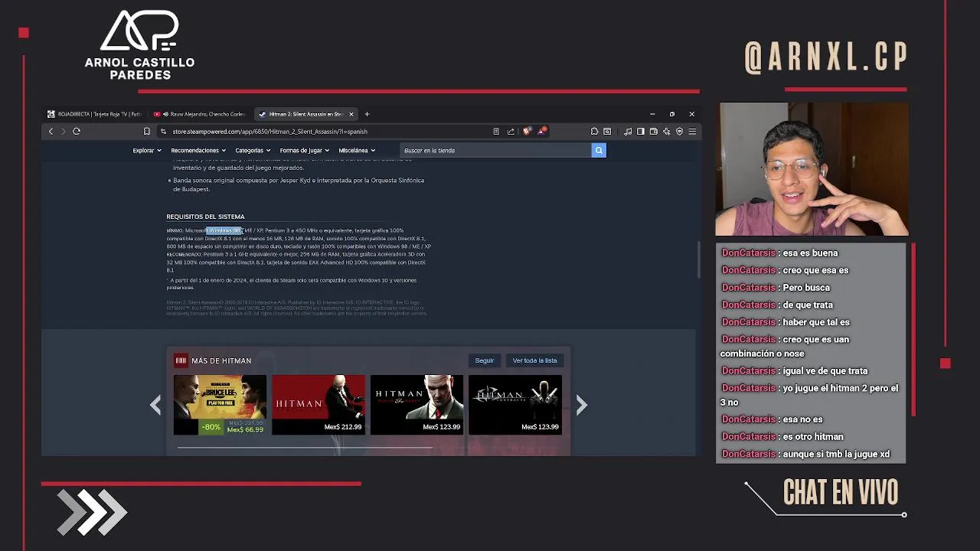Open the playlist music note icon
Image resolution: width=980 pixels, height=551 pixels.
(628, 132)
